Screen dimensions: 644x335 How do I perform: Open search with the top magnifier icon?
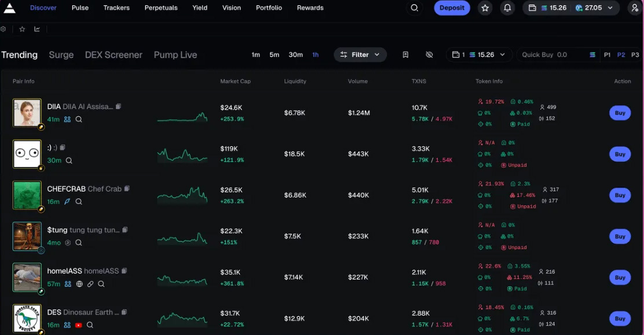click(414, 8)
